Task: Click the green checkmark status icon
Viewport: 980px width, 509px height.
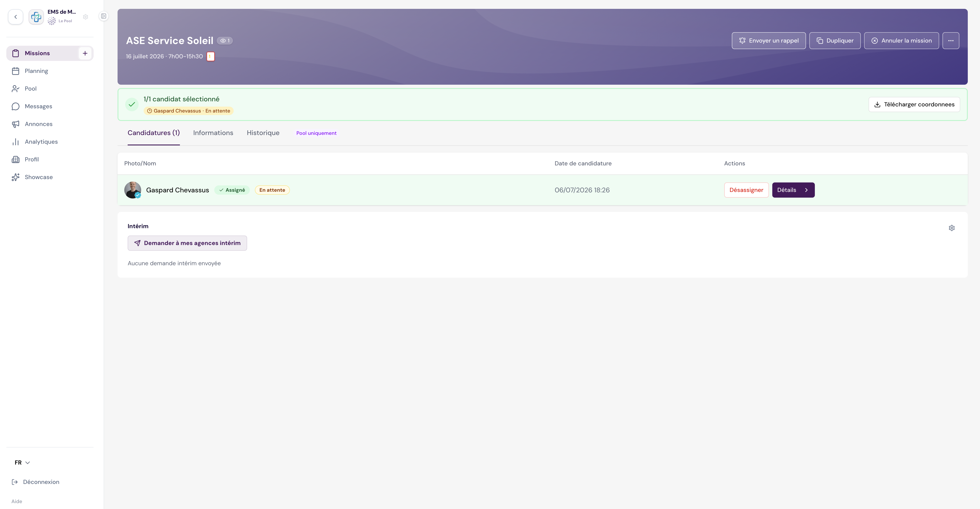Action: tap(132, 104)
